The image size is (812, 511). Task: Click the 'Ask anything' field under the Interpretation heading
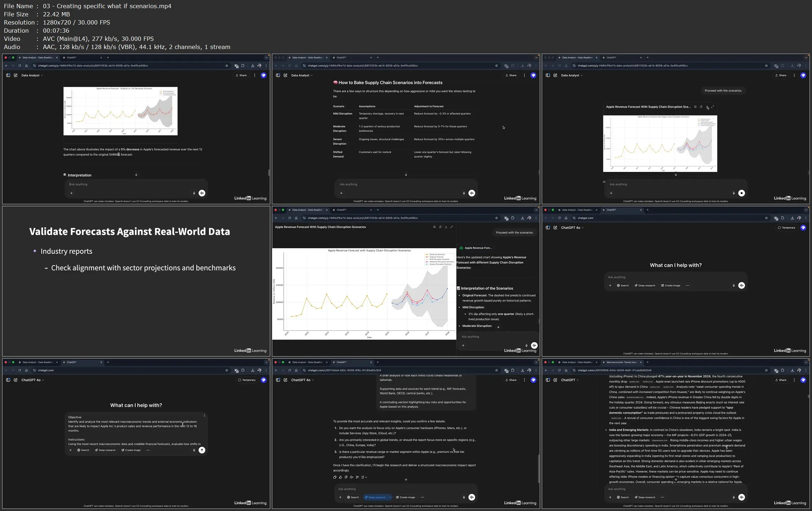[136, 184]
